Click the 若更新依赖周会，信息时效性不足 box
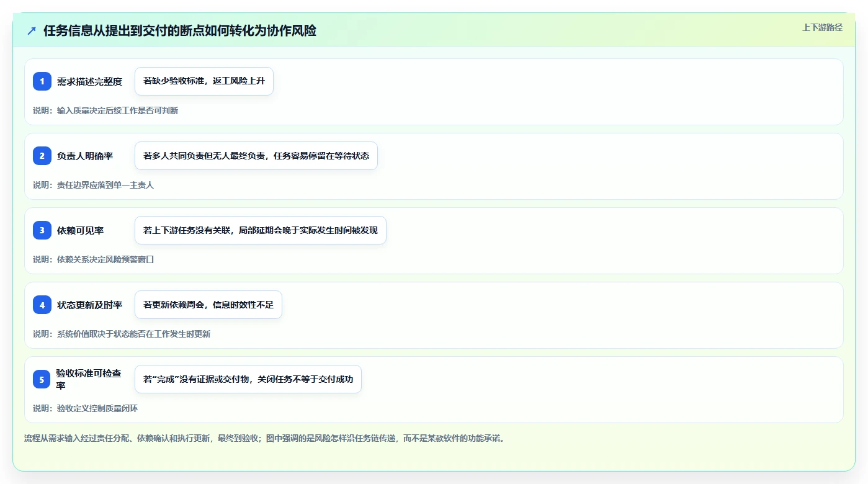The image size is (868, 484). tap(208, 305)
